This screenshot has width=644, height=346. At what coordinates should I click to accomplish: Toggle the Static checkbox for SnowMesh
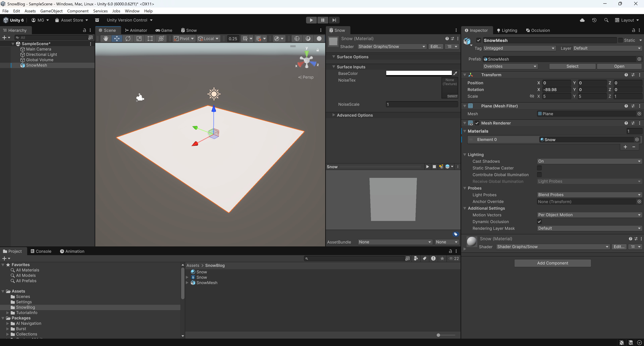[x=621, y=40]
